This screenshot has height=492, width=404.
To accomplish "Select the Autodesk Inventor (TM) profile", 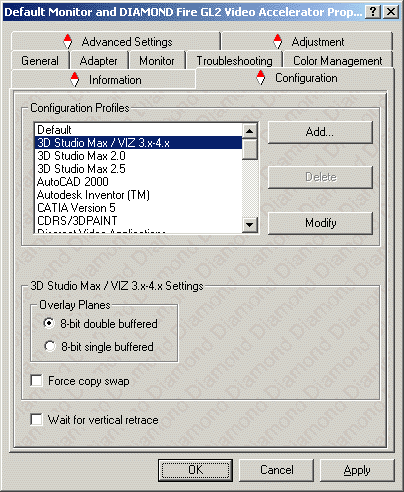I will [x=138, y=195].
